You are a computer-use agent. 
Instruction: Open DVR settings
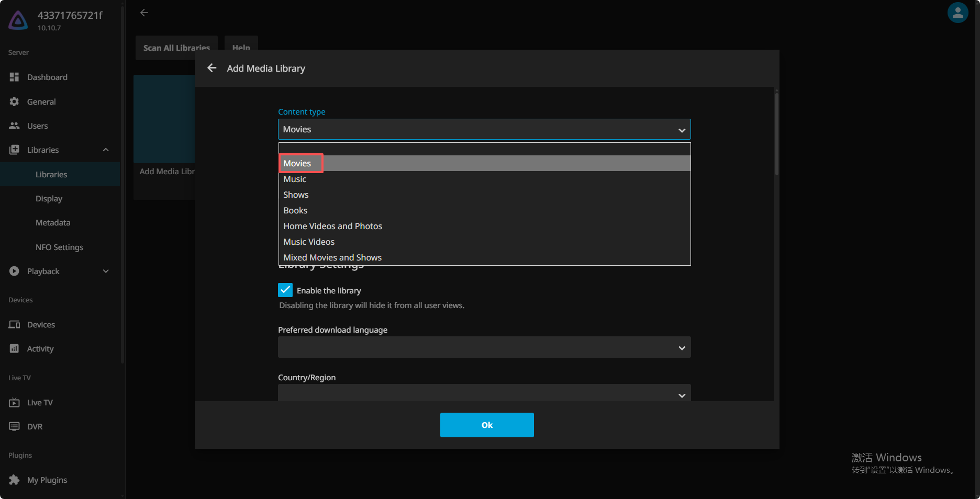(x=60, y=426)
